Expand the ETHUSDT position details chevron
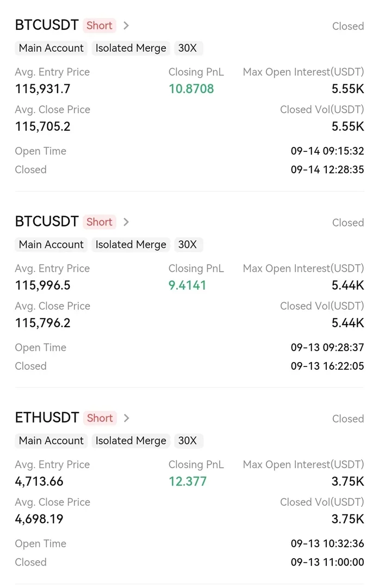This screenshot has width=379, height=588. click(x=126, y=418)
